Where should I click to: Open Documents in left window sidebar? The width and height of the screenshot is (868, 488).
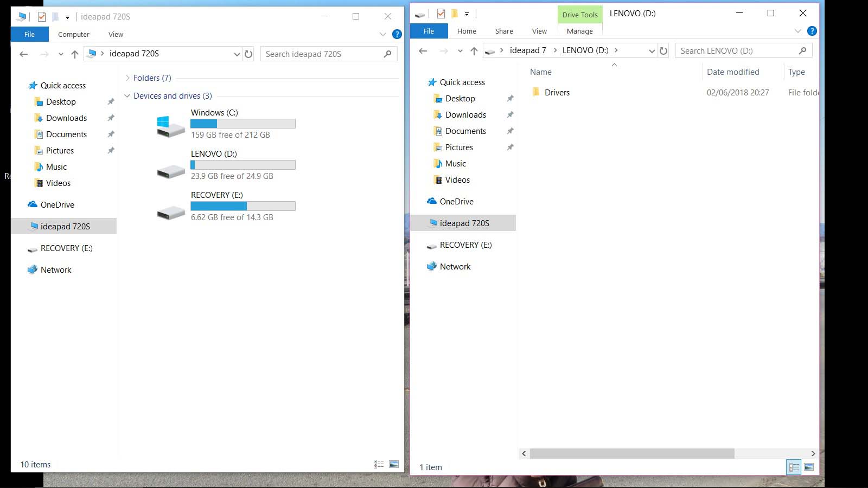pyautogui.click(x=66, y=134)
